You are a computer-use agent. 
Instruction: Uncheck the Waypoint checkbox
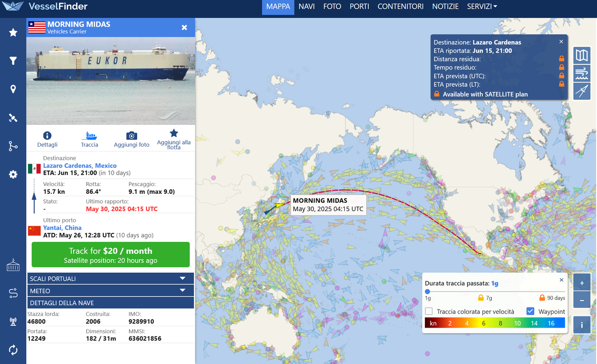(530, 311)
